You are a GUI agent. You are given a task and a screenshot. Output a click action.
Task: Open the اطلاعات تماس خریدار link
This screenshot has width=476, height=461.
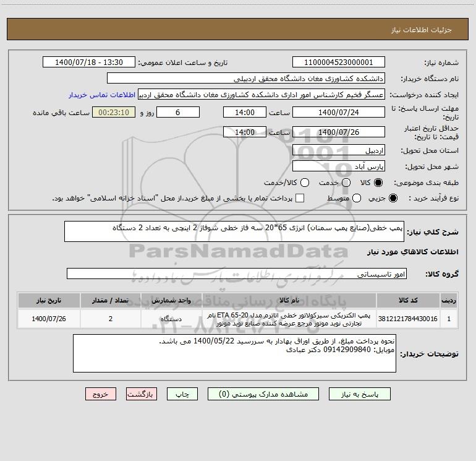[102, 95]
